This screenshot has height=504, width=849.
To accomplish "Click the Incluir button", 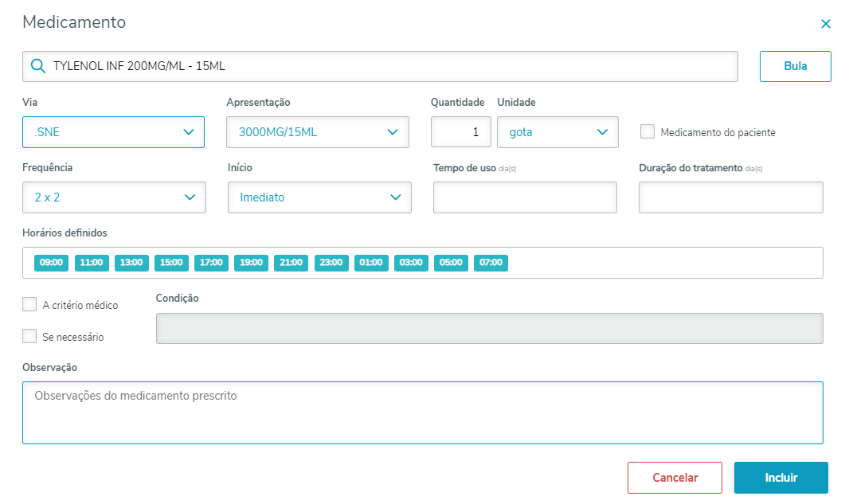I will (x=781, y=478).
